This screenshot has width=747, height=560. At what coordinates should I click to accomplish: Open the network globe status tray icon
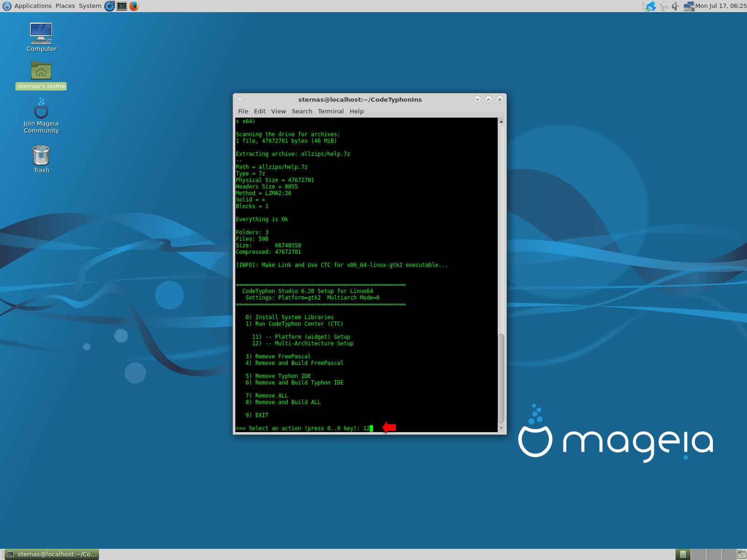point(651,6)
